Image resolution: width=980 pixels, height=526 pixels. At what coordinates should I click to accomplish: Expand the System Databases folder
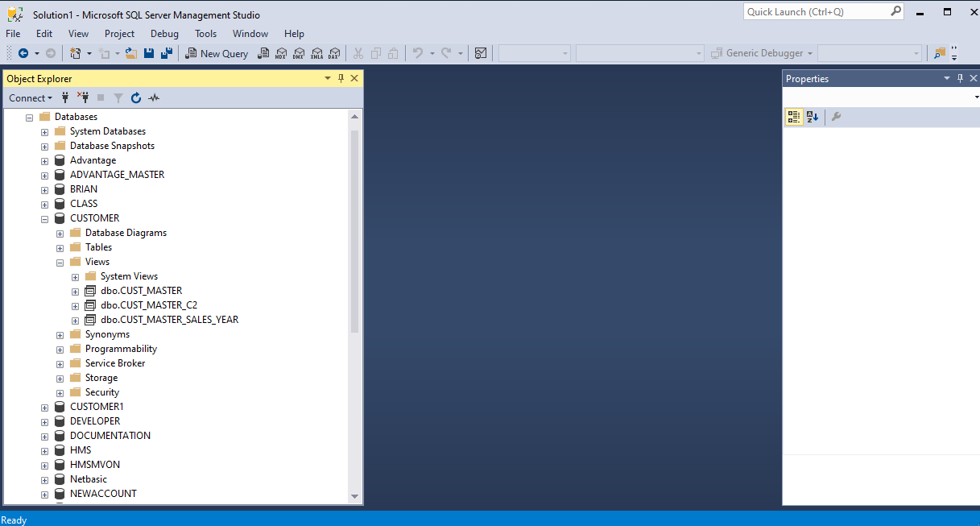click(x=45, y=131)
